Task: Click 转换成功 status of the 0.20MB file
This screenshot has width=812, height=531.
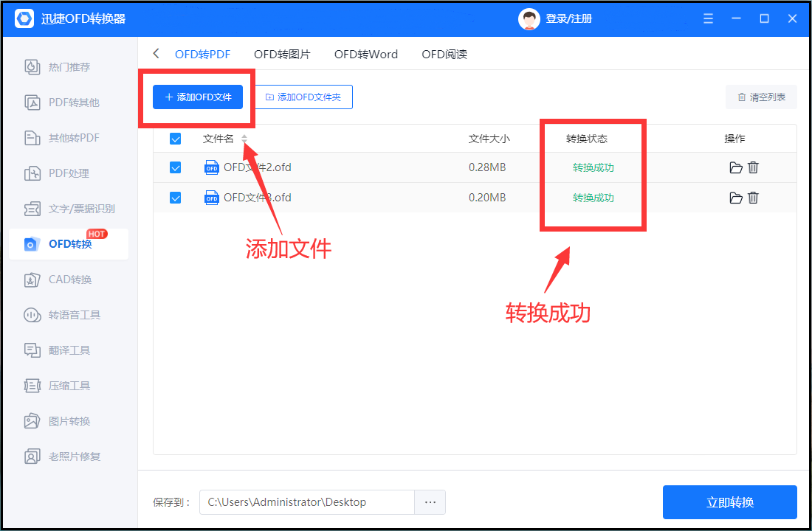Action: 593,198
